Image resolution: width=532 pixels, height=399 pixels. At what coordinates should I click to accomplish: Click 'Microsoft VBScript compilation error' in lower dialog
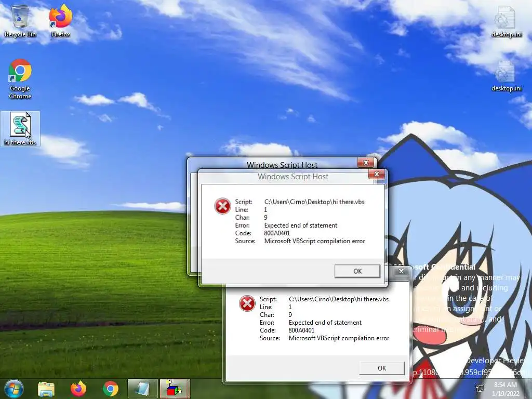tap(339, 338)
